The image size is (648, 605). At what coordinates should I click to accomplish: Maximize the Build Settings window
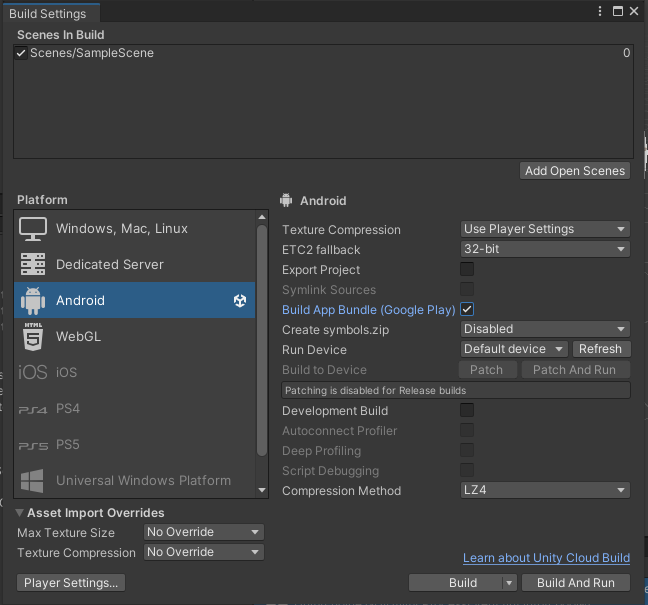click(617, 11)
